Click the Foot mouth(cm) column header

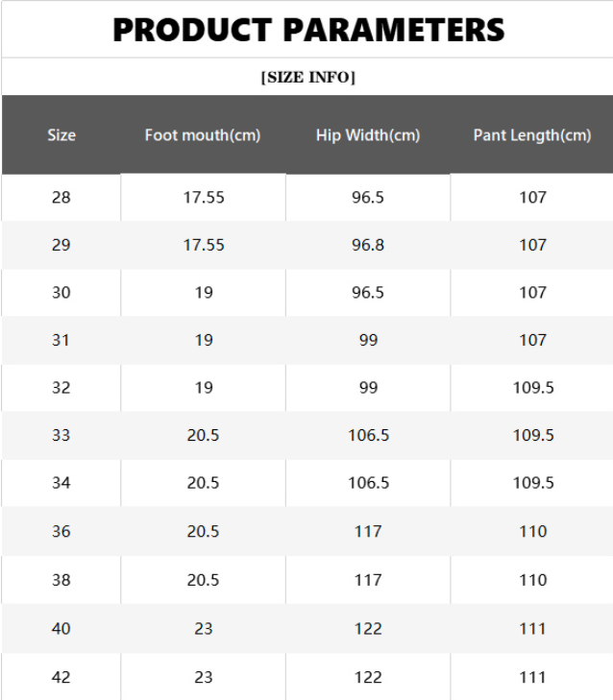203,135
